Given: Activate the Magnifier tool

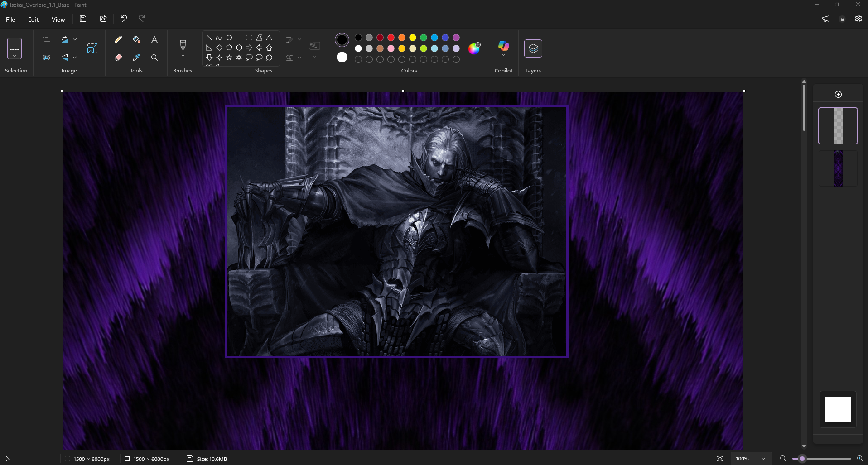Looking at the screenshot, I should (154, 58).
